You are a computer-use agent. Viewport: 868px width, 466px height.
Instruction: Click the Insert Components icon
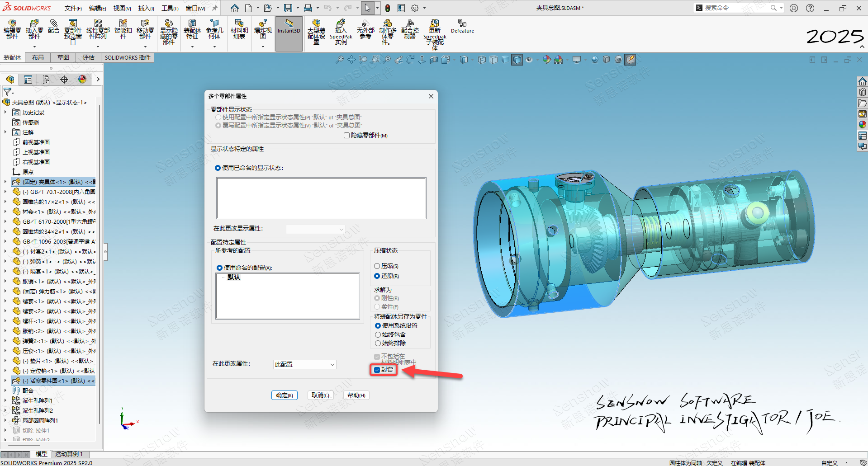tap(34, 28)
